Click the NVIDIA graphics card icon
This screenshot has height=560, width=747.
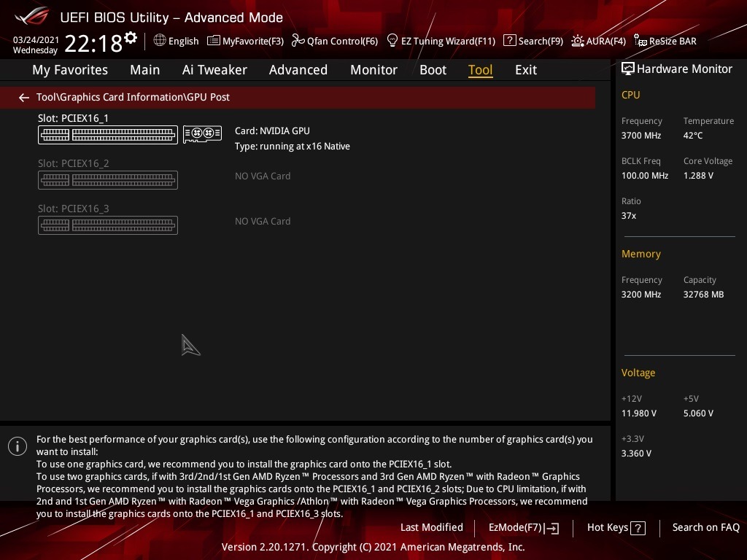coord(203,134)
